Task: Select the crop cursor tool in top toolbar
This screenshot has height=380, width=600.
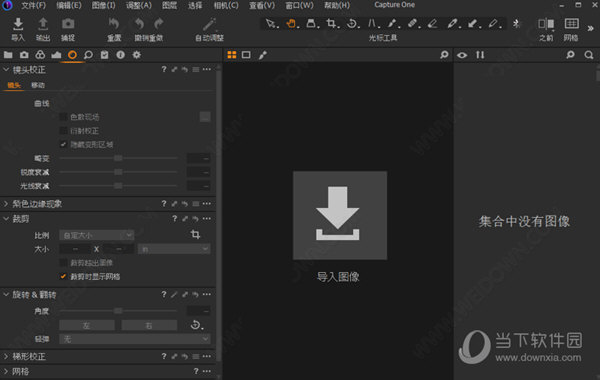Action: [332, 24]
